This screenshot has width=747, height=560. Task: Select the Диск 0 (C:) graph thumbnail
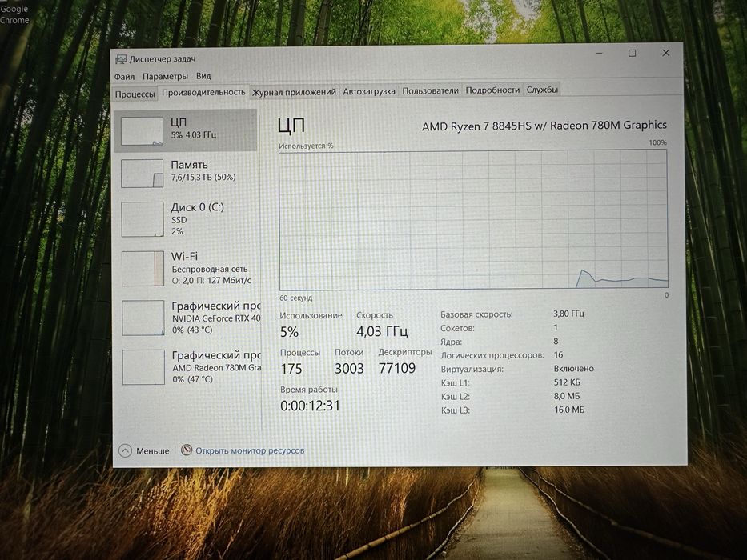[x=143, y=219]
